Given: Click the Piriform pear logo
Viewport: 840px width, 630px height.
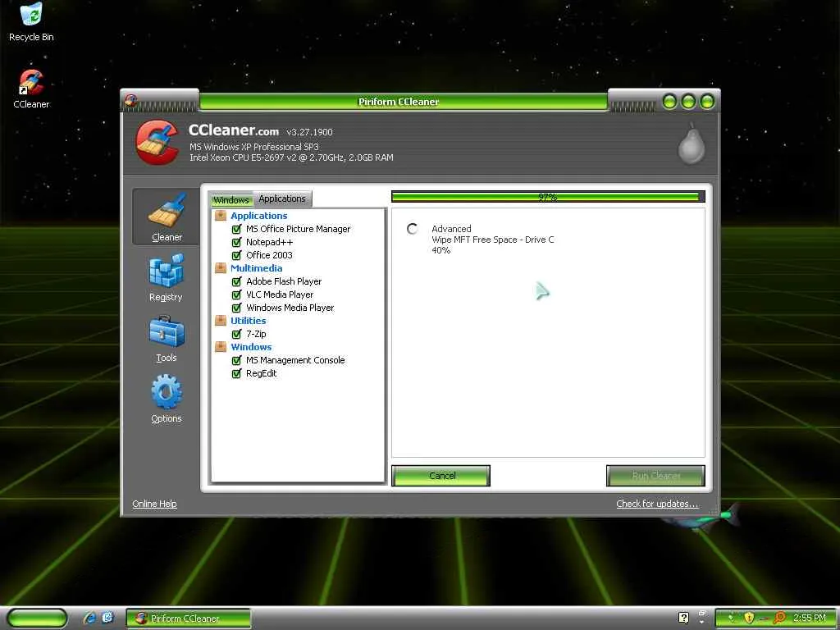Looking at the screenshot, I should (x=691, y=144).
